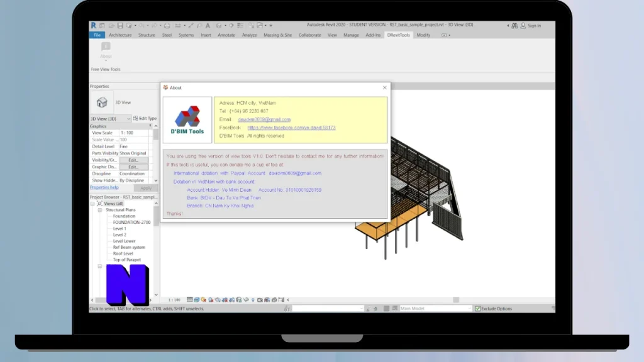
Task: Click the Section icon in quick access toolbar
Action: tap(231, 25)
